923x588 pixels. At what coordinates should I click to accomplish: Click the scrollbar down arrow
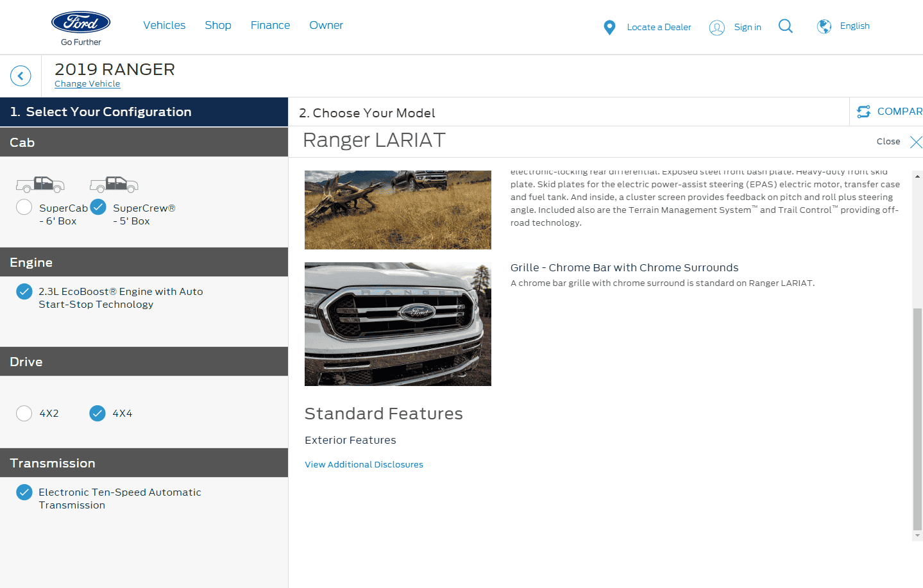pos(917,535)
